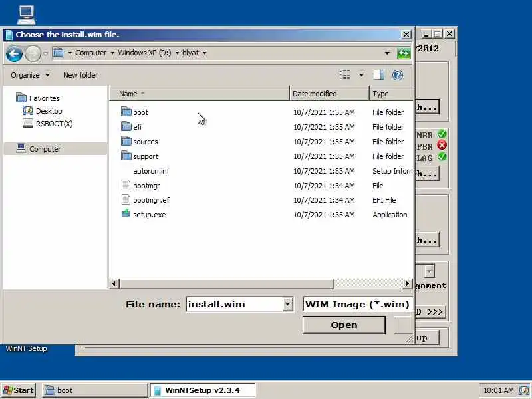This screenshot has height=399, width=532.
Task: Sort by the Date modified column header
Action: point(329,94)
